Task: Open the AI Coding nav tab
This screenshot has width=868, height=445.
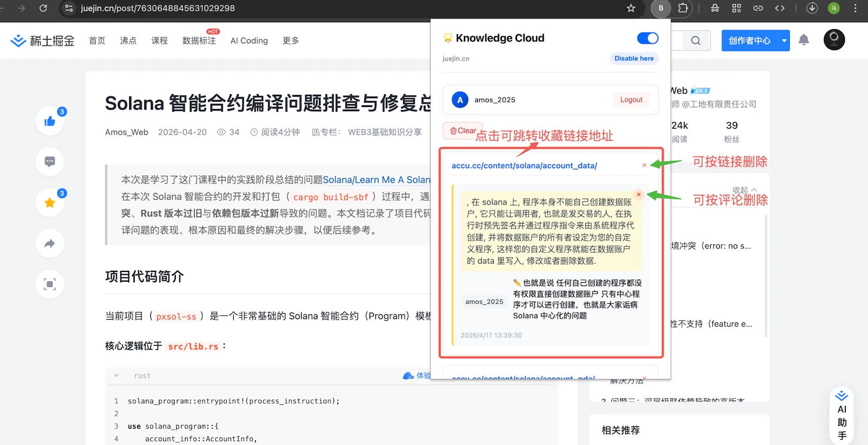Action: 249,41
